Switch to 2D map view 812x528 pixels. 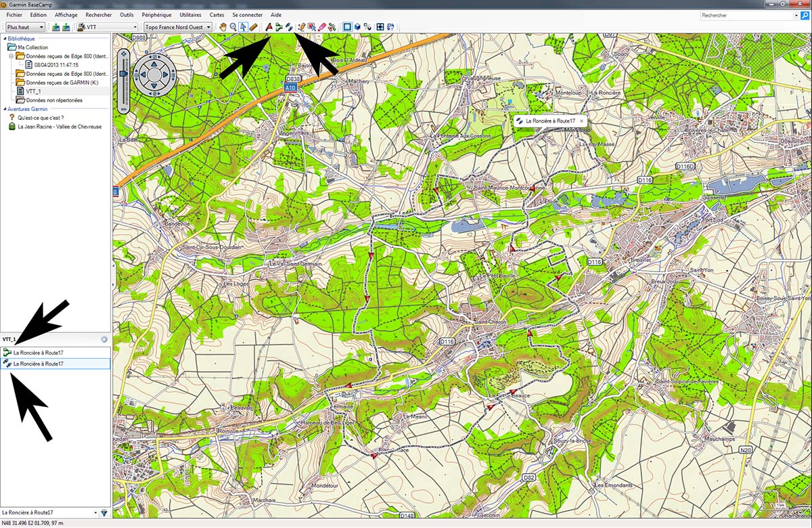347,27
